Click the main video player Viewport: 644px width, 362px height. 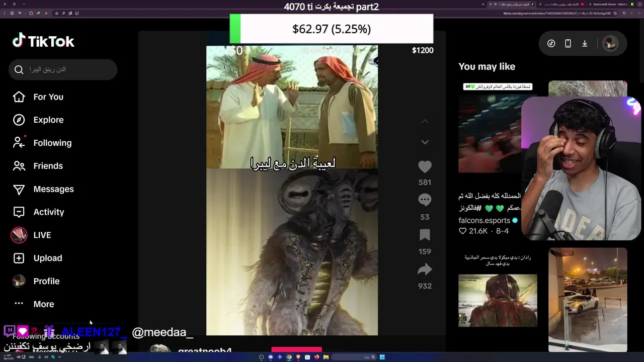[292, 190]
